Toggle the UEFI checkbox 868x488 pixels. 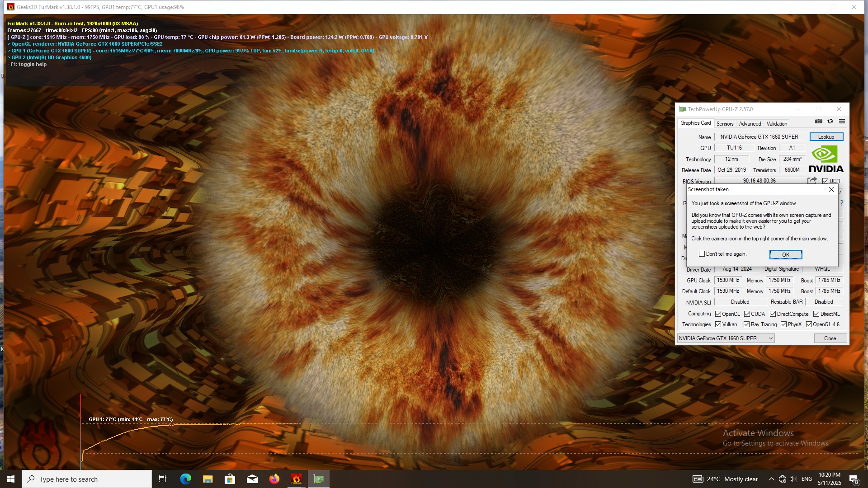(825, 181)
